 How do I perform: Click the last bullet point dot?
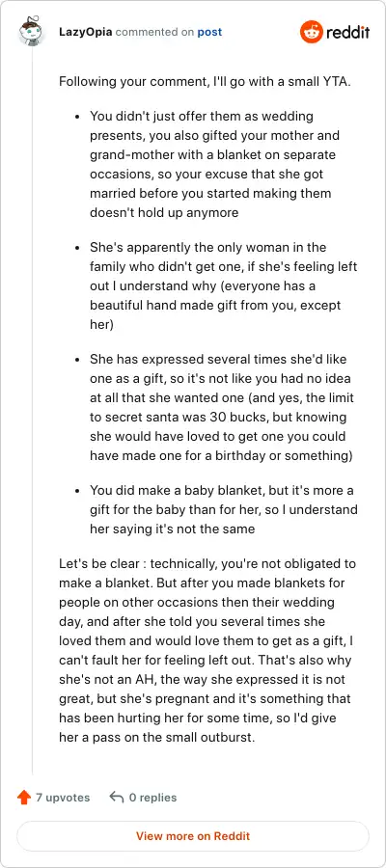point(78,491)
